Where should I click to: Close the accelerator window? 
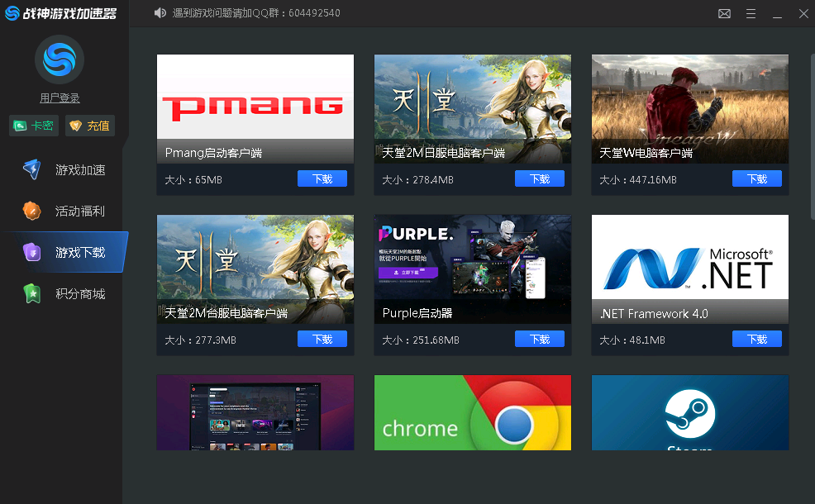click(x=803, y=13)
